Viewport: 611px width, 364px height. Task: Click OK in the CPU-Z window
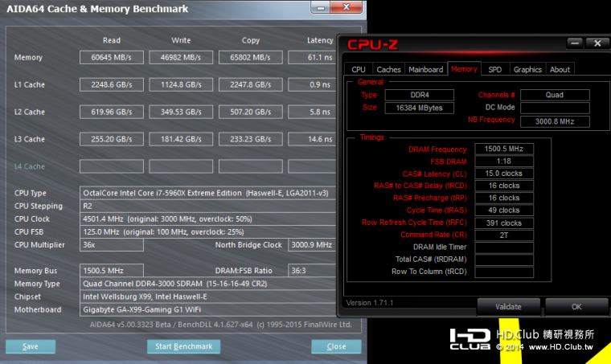(576, 306)
